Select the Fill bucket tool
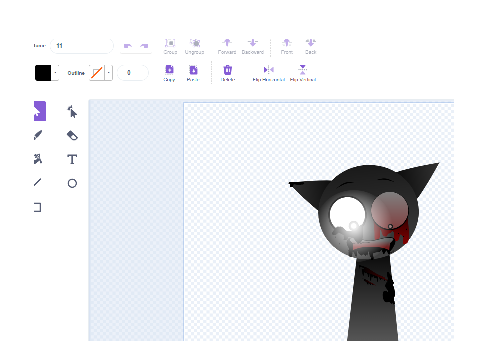Viewport: 480px width, 360px height. click(38, 159)
